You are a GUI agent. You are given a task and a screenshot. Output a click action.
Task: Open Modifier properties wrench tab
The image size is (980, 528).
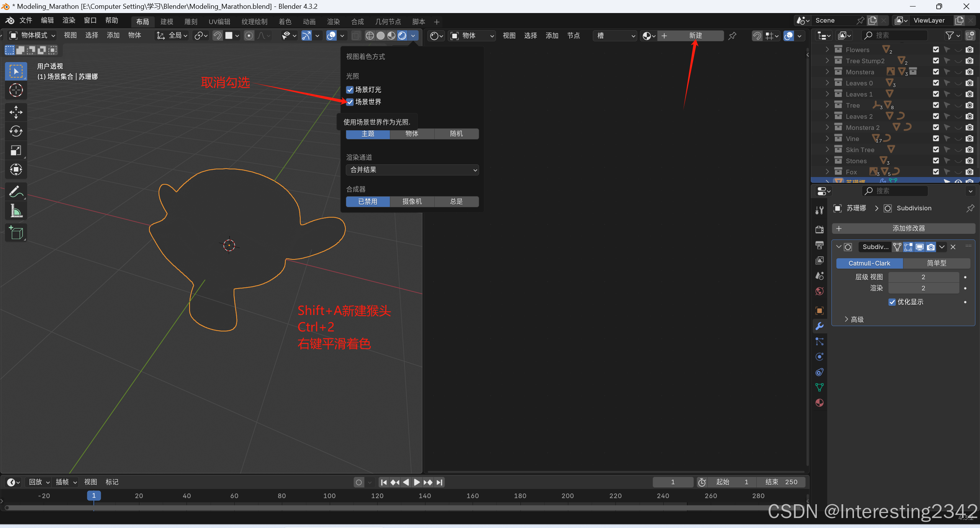click(819, 326)
